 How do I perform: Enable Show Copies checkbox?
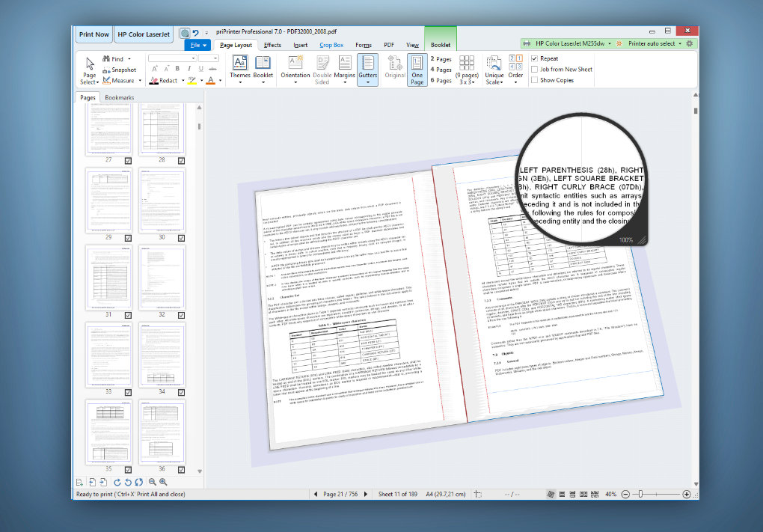[x=534, y=80]
